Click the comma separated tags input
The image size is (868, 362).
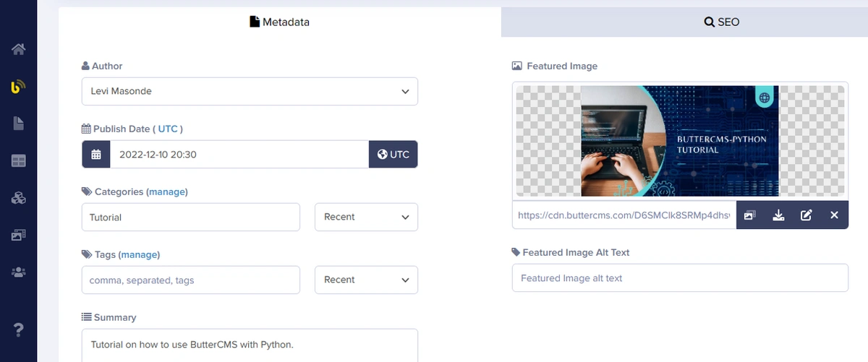pyautogui.click(x=191, y=280)
